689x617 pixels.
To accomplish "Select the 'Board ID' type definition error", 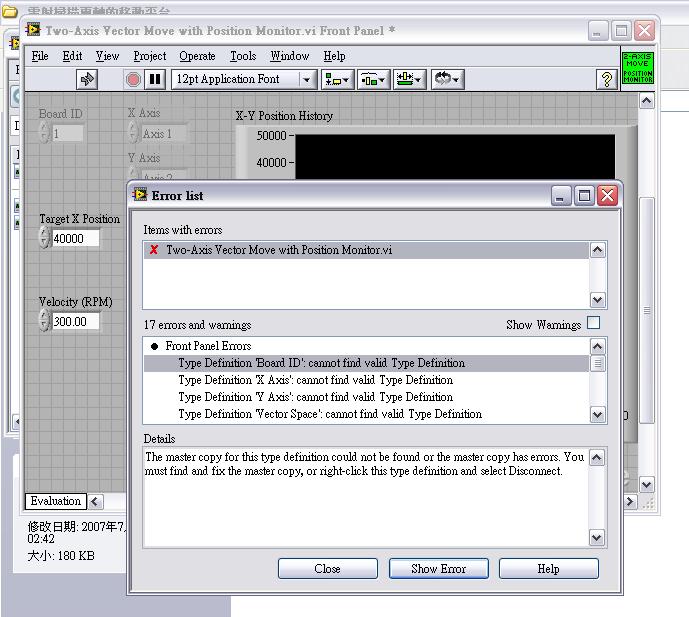I will [366, 363].
